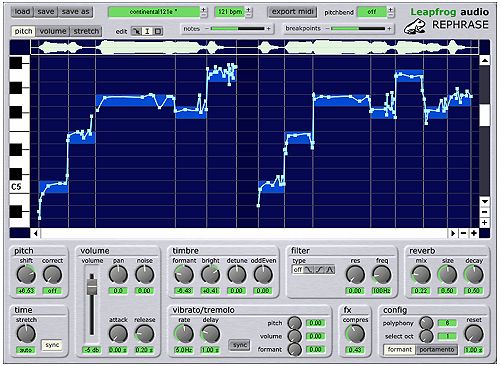Click the polyphony knob
500x366 pixels.
(x=426, y=323)
